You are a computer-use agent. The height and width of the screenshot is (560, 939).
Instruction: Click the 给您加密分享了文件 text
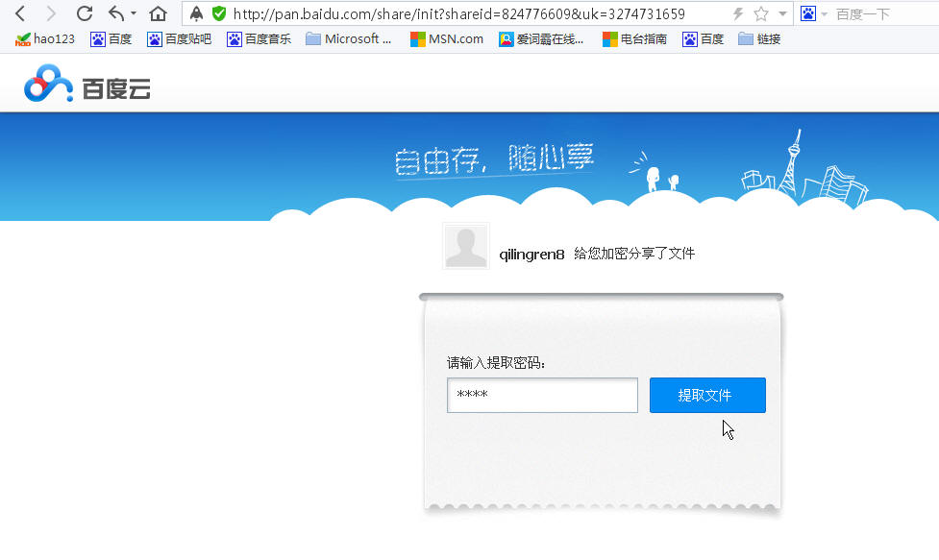click(x=634, y=254)
